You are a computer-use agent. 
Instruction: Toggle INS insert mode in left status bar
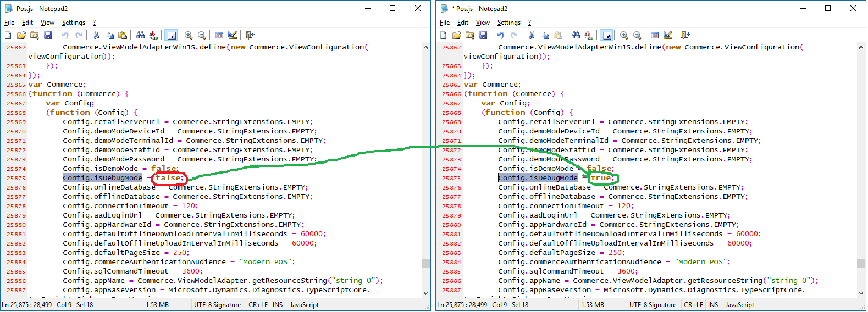(278, 305)
